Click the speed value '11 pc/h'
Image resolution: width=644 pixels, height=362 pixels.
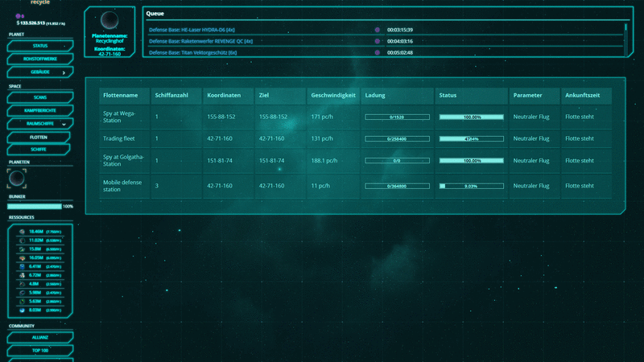click(x=320, y=186)
